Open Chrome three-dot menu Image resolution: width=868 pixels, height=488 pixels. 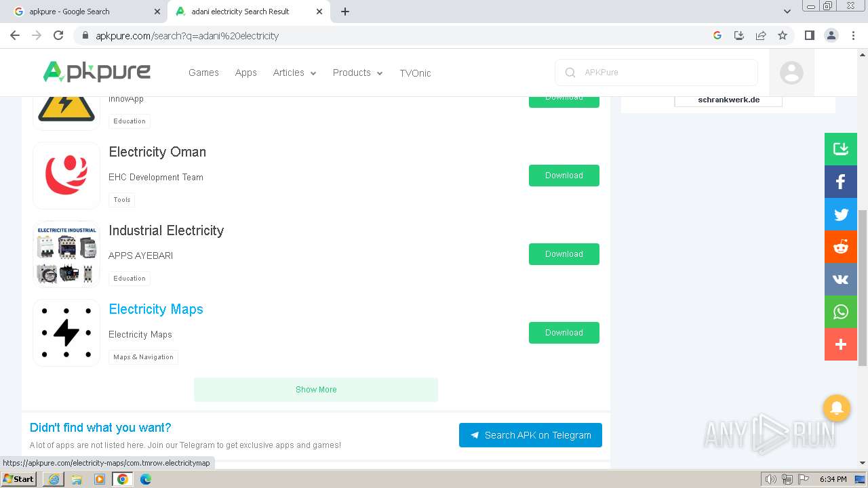point(854,35)
